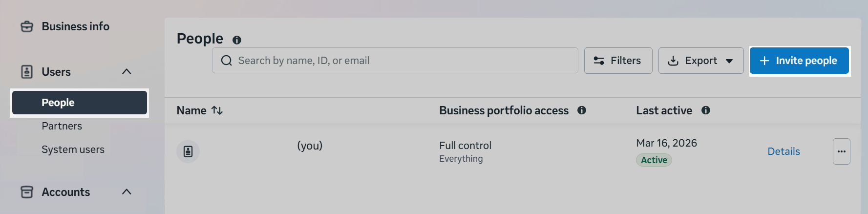This screenshot has height=214, width=868.
Task: Focus the search by name, ID, or email field
Action: [395, 61]
